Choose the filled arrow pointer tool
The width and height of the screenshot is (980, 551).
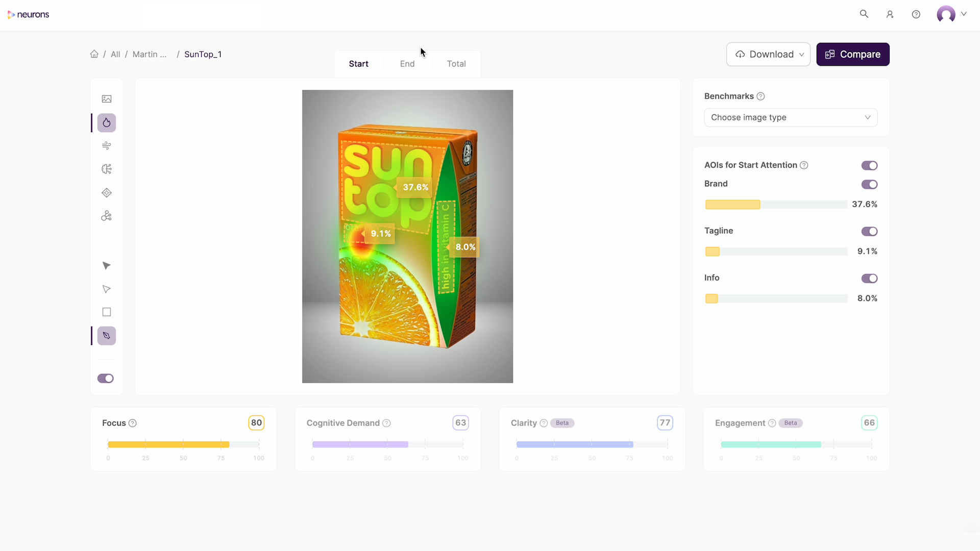click(x=107, y=266)
